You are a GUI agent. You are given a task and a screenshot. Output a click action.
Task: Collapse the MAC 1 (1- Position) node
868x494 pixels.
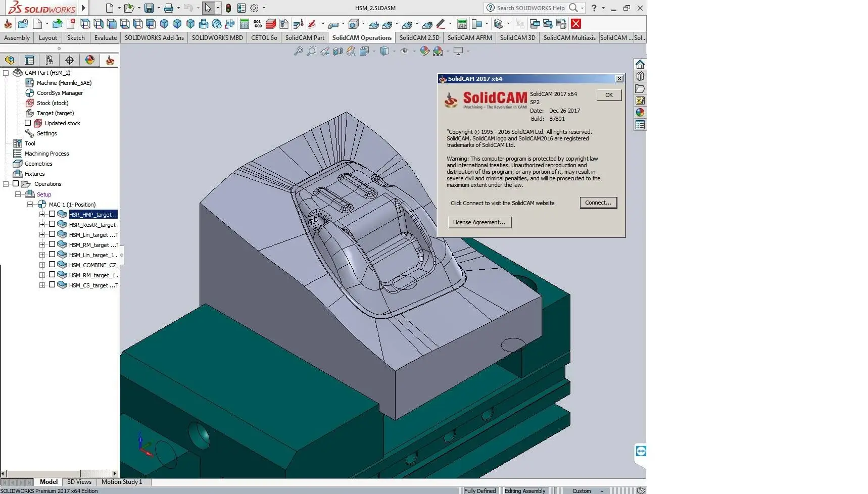click(30, 205)
